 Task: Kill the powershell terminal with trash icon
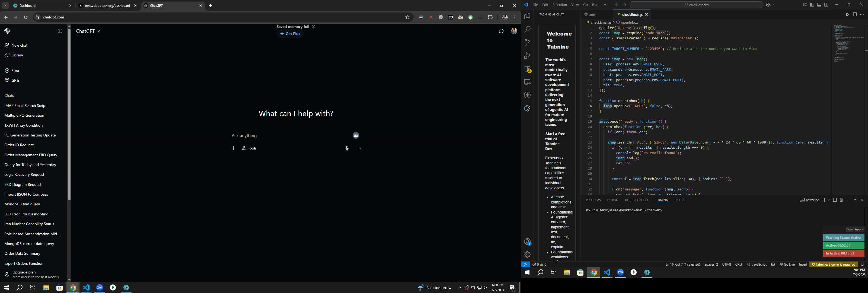coord(841,200)
